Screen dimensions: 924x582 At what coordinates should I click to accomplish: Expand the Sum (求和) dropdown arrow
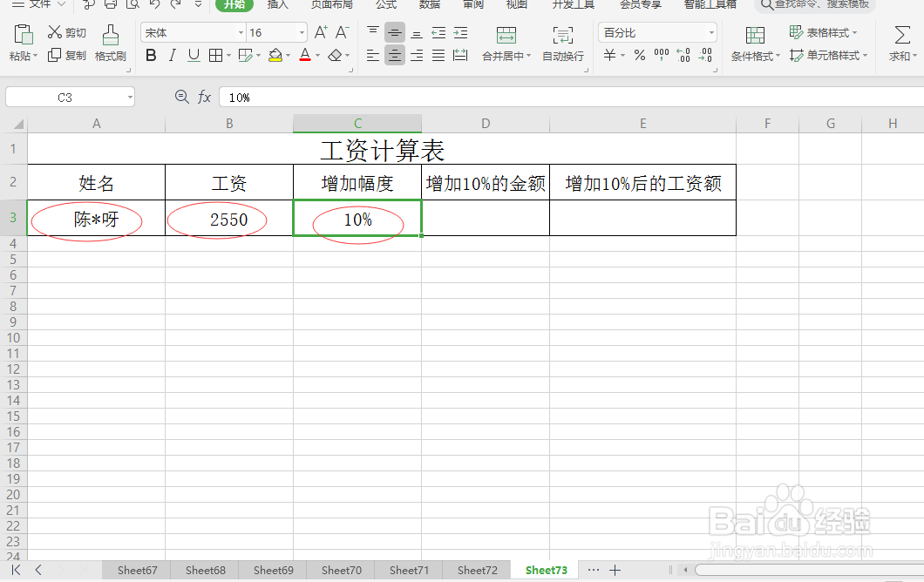click(x=914, y=56)
